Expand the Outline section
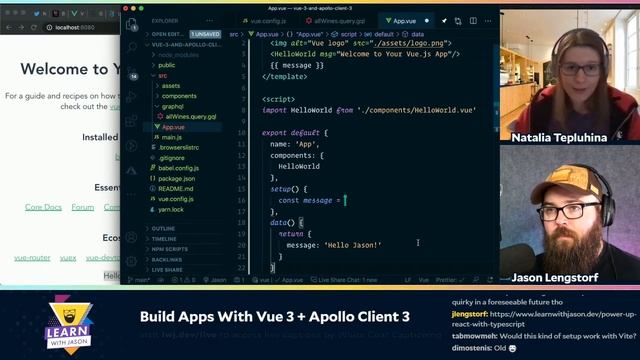640x360 pixels. (x=161, y=229)
